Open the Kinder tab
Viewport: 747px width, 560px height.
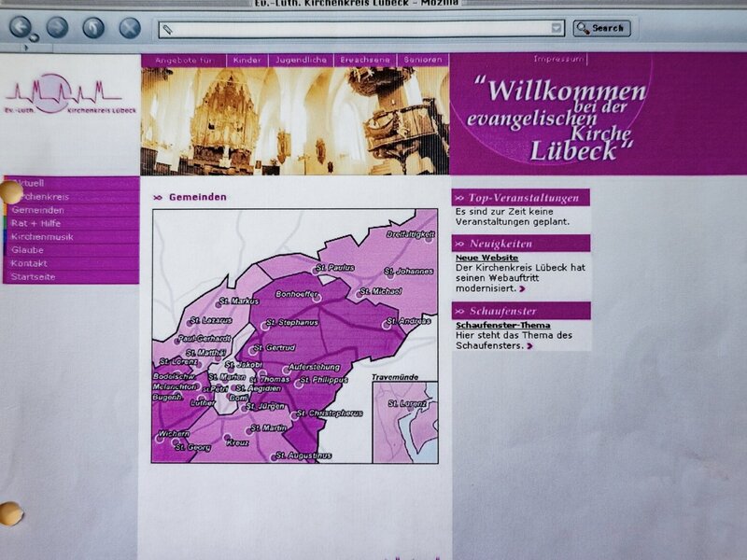pyautogui.click(x=247, y=60)
